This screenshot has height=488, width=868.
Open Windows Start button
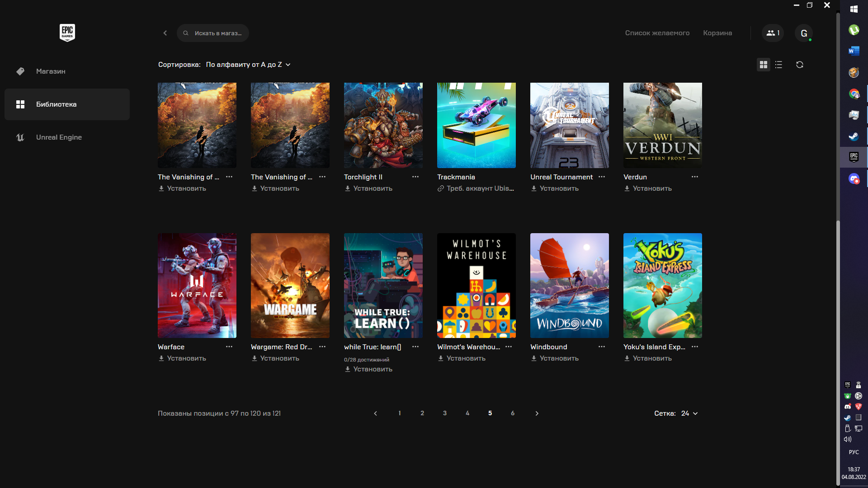tap(854, 9)
